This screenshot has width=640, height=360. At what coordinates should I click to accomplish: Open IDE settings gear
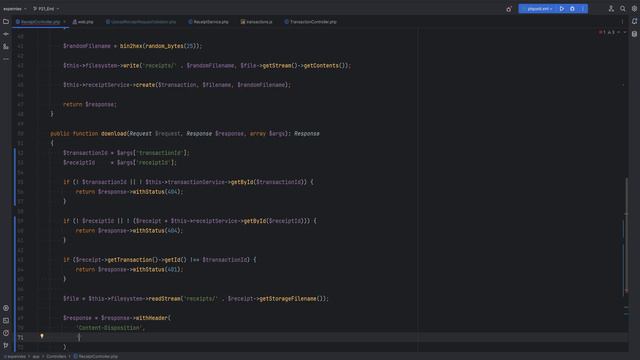tap(634, 9)
